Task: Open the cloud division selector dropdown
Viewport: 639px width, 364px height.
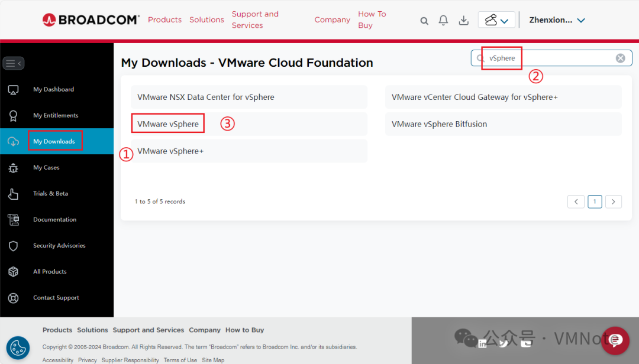Action: [496, 19]
